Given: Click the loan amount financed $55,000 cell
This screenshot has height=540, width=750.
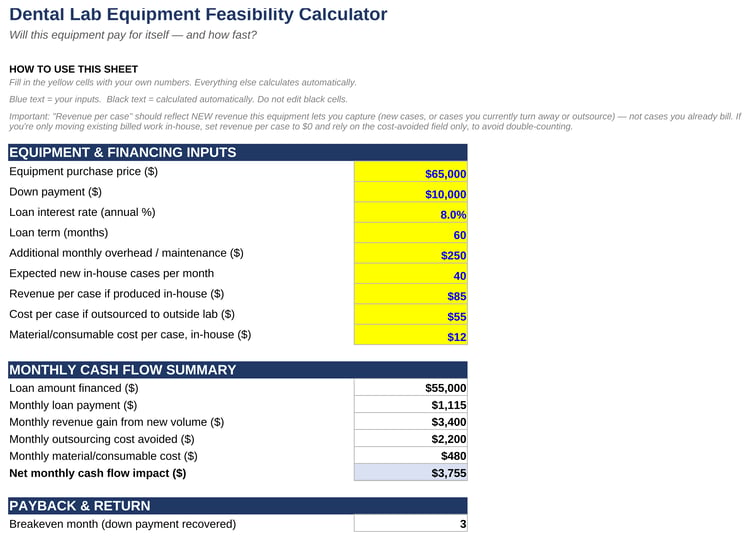Looking at the screenshot, I should coord(410,387).
